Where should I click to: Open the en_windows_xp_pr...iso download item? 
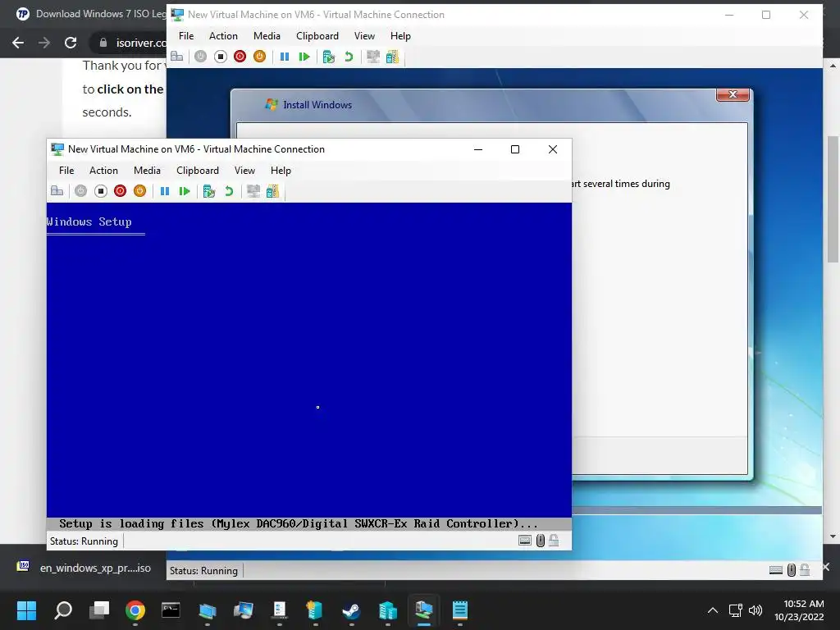(84, 568)
